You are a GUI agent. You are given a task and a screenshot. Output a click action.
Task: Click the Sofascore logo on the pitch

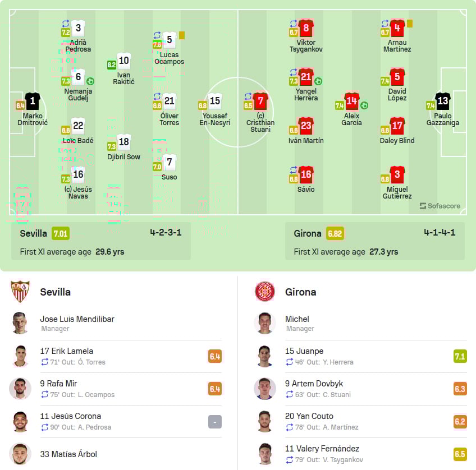(440, 206)
